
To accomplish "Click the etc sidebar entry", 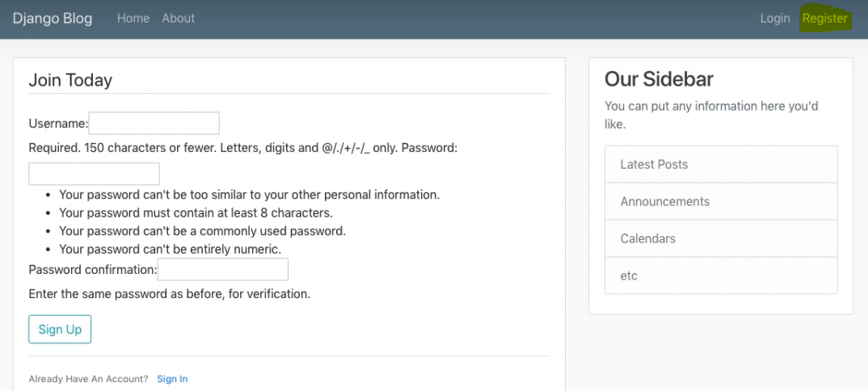I will (629, 275).
